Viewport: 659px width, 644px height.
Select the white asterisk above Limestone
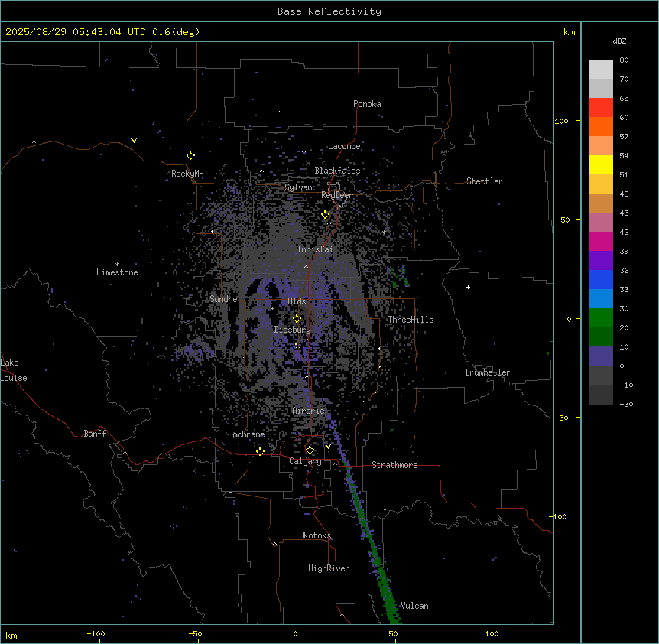pyautogui.click(x=117, y=264)
